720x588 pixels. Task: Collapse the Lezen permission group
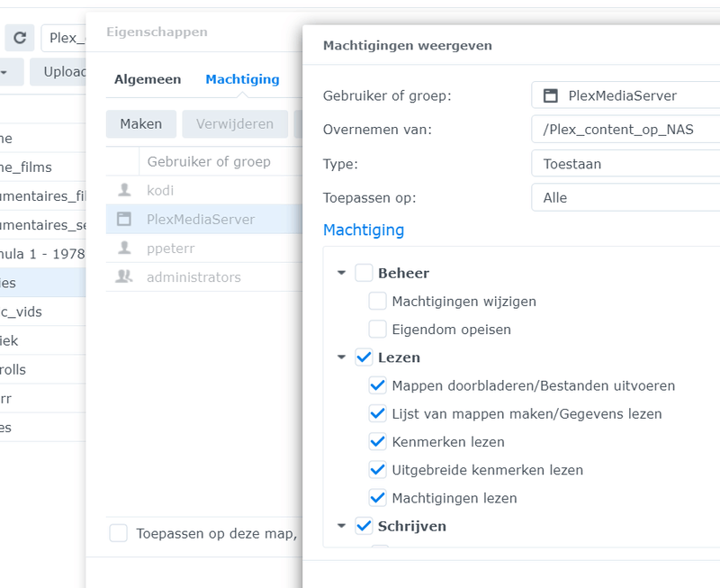(x=341, y=357)
